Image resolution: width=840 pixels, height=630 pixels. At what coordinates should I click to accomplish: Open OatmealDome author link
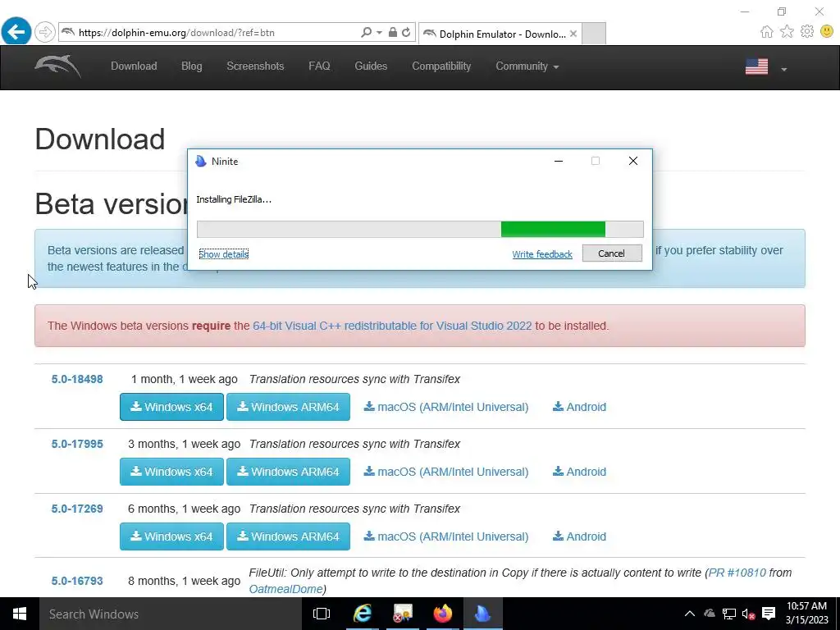click(x=285, y=589)
